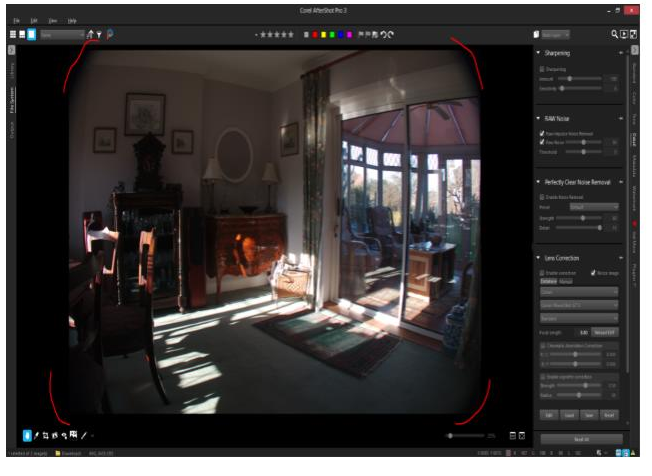This screenshot has width=652, height=476.
Task: Click the Reset preset button
Action: pyautogui.click(x=609, y=415)
